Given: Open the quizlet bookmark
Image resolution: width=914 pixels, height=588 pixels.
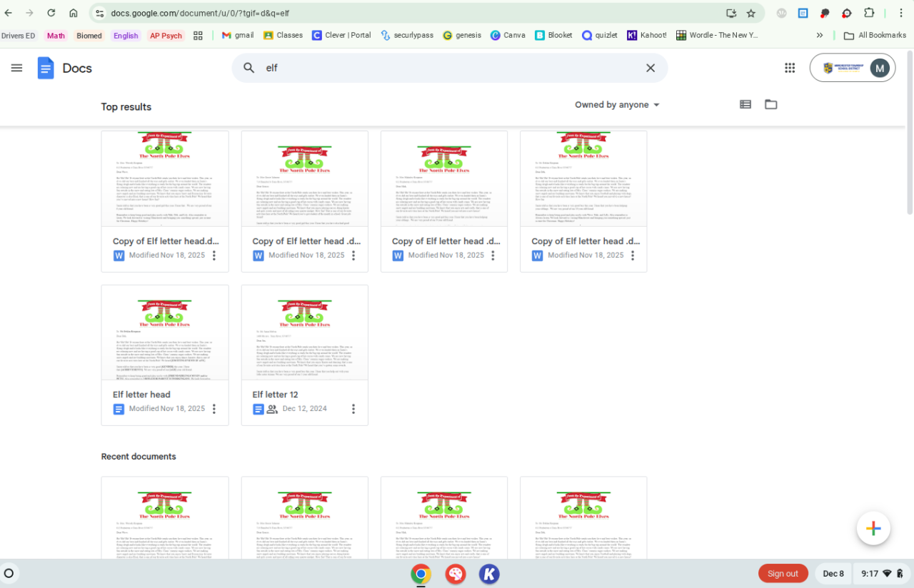Looking at the screenshot, I should pos(600,36).
